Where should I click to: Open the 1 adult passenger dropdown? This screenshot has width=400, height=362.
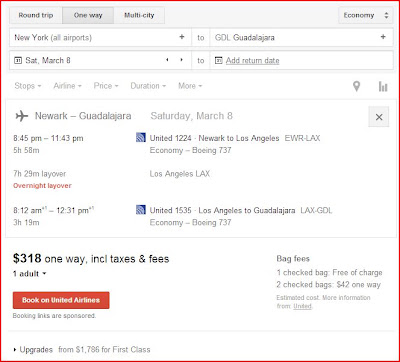coord(30,274)
